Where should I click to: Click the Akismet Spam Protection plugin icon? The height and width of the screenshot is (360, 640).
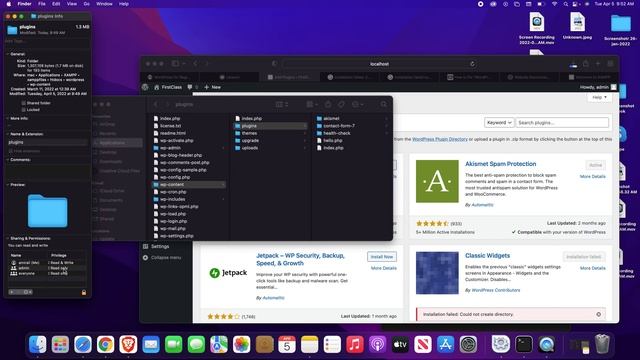(437, 181)
